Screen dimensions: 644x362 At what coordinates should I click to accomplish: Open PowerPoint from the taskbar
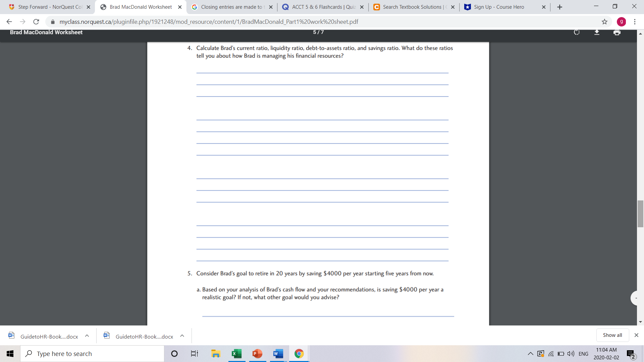coord(257,354)
